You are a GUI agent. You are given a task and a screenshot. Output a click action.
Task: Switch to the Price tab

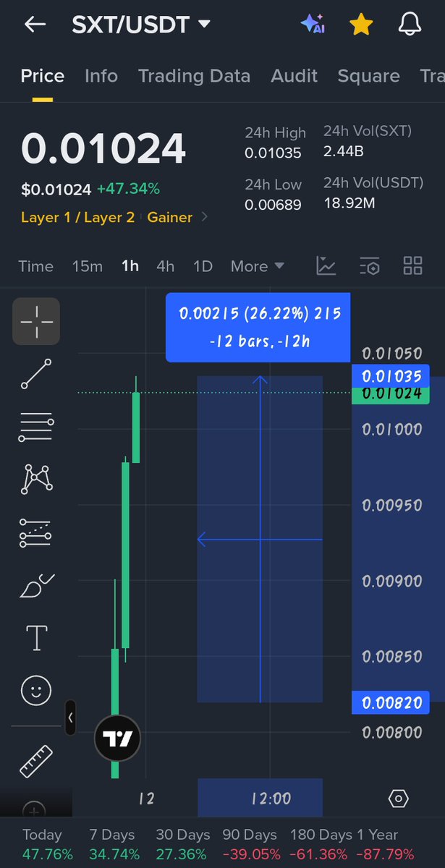click(x=43, y=76)
